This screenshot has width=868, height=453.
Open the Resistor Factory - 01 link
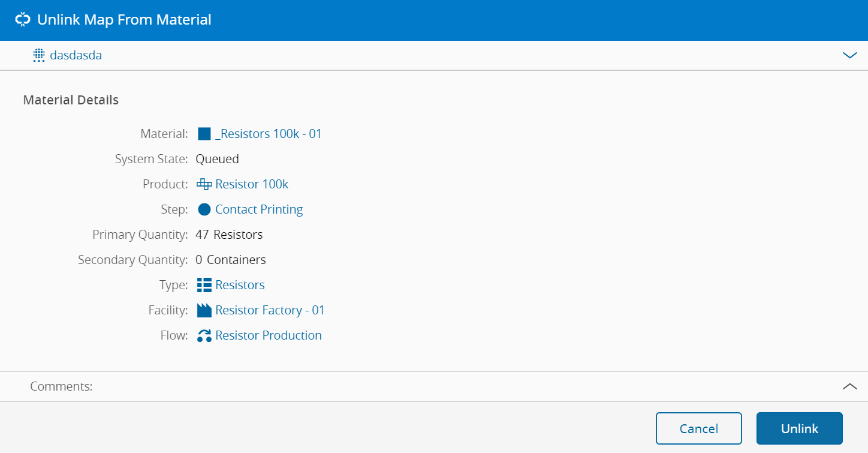pyautogui.click(x=270, y=310)
